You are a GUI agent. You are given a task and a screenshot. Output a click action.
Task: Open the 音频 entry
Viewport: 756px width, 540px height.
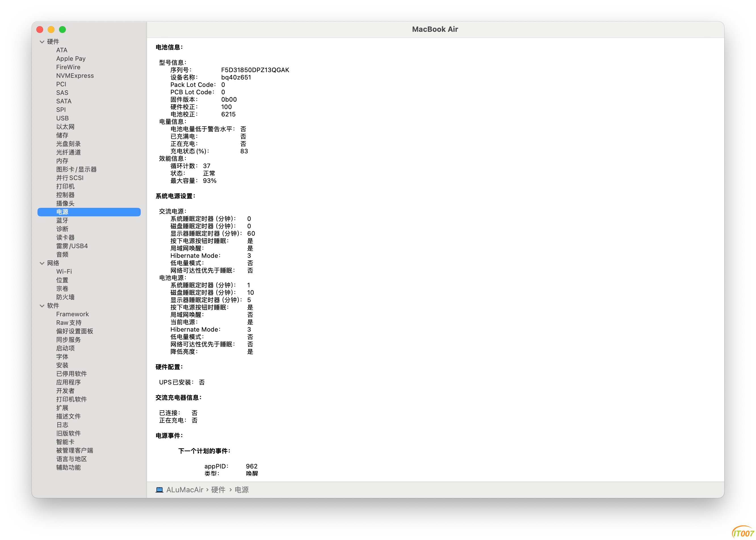pyautogui.click(x=62, y=254)
